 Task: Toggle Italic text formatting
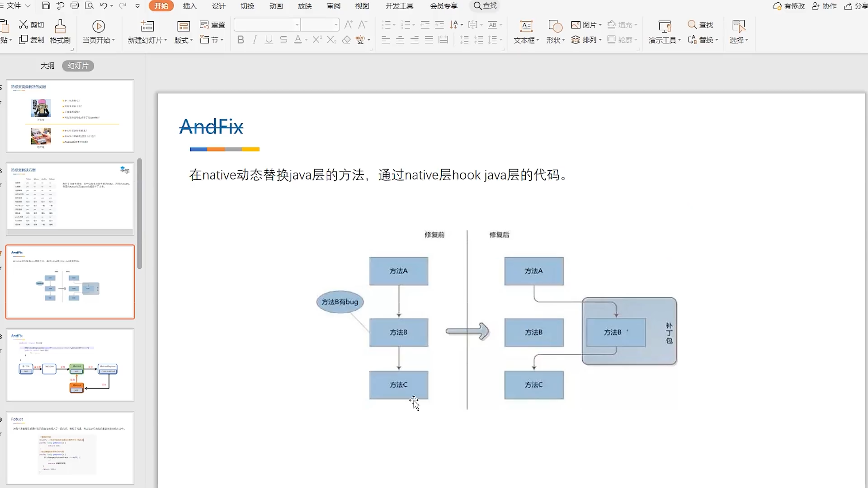[255, 40]
